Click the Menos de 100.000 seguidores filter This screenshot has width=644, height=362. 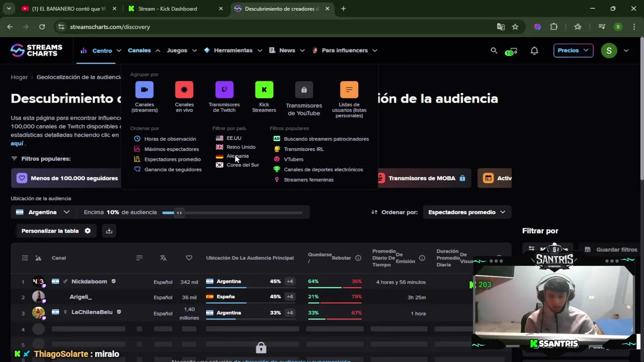(x=67, y=178)
